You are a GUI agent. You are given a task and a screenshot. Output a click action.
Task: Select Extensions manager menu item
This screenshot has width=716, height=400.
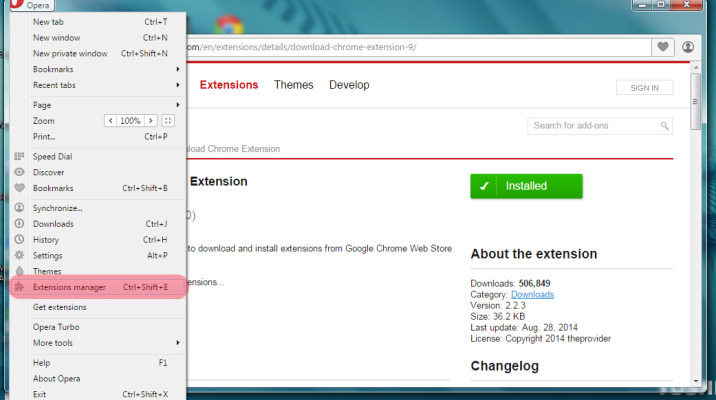click(69, 287)
